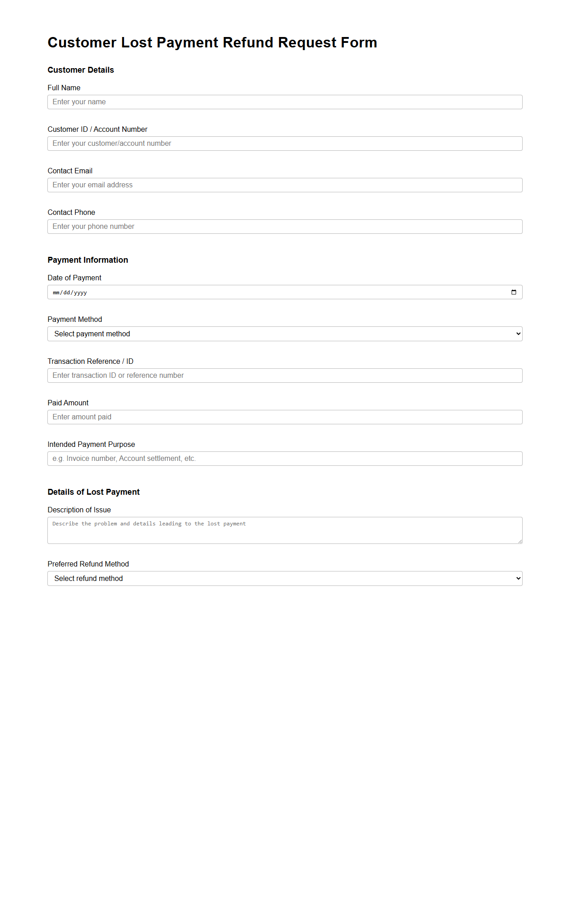
Task: Focus the Full Name input field
Action: point(285,102)
